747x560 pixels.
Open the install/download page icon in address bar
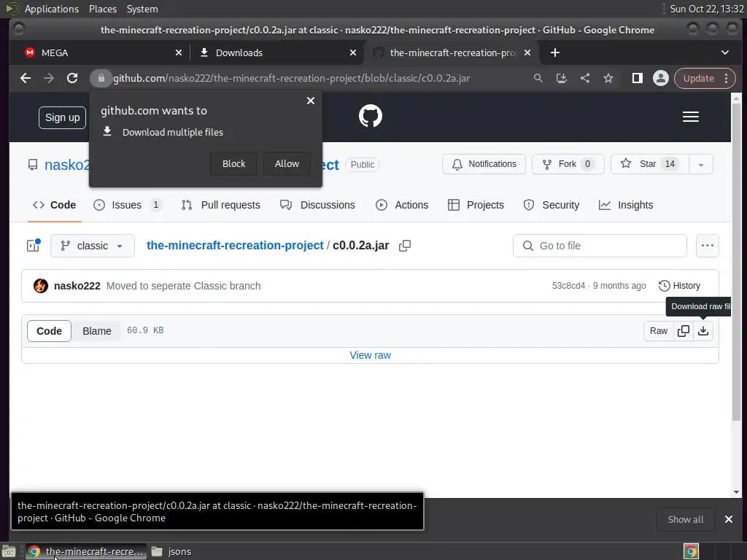point(561,79)
